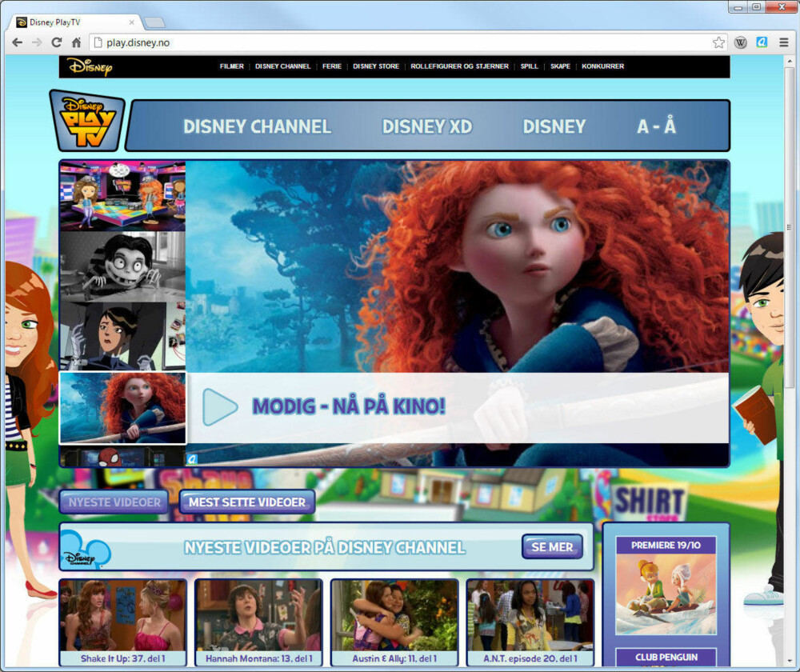
Task: Open the Shake It Up video thumbnail
Action: tap(123, 615)
